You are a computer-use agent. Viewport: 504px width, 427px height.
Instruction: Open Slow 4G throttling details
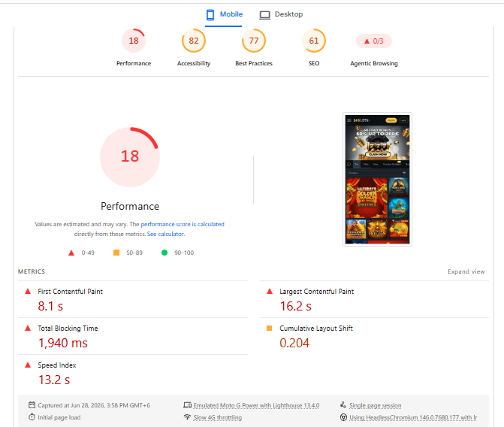pos(218,417)
